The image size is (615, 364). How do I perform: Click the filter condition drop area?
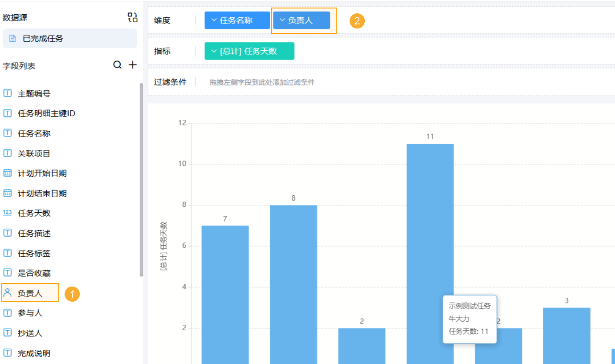pyautogui.click(x=356, y=82)
